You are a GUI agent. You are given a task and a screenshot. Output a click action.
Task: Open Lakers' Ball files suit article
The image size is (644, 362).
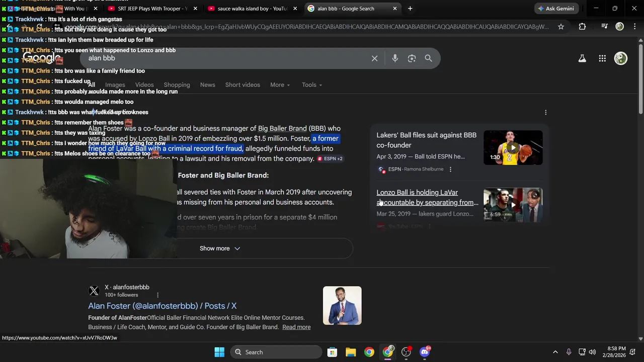pos(426,140)
